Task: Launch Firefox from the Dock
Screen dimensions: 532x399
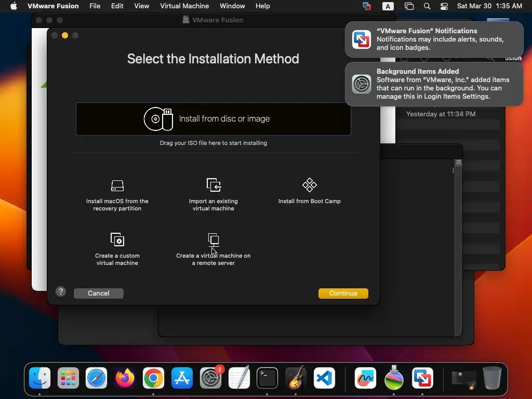Action: pos(125,378)
